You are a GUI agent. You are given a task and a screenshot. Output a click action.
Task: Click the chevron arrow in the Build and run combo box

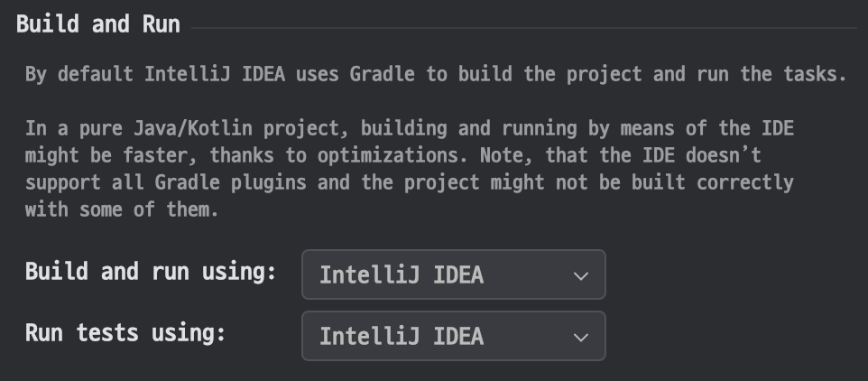click(x=581, y=275)
